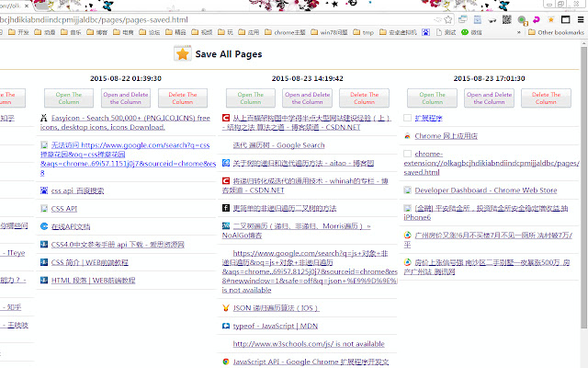The height and width of the screenshot is (368, 588).
Task: Open The Column for 2015-08-22 01:39:30
Action: pyautogui.click(x=69, y=98)
